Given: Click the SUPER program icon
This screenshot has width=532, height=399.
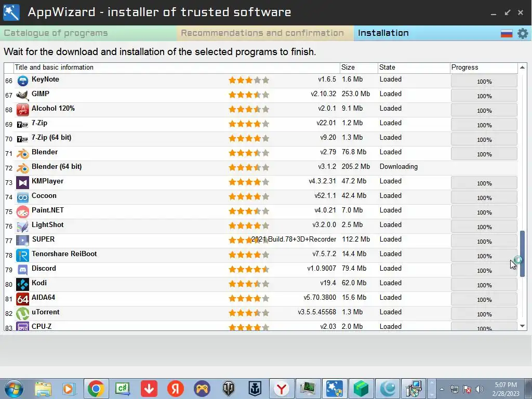Looking at the screenshot, I should [23, 241].
